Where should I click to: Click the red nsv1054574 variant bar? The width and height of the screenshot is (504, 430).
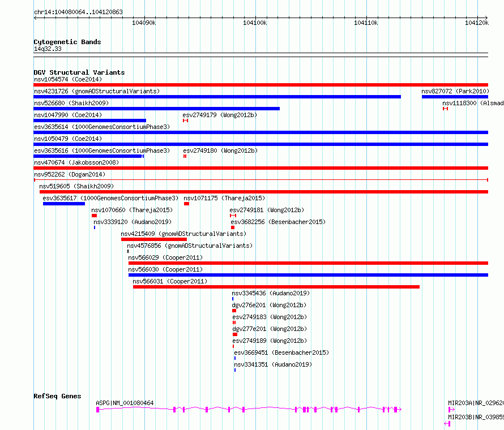pyautogui.click(x=260, y=85)
